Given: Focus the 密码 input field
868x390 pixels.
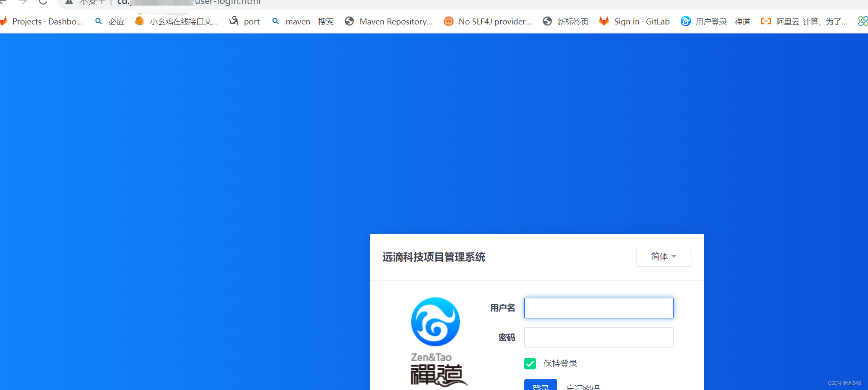Looking at the screenshot, I should coord(599,338).
